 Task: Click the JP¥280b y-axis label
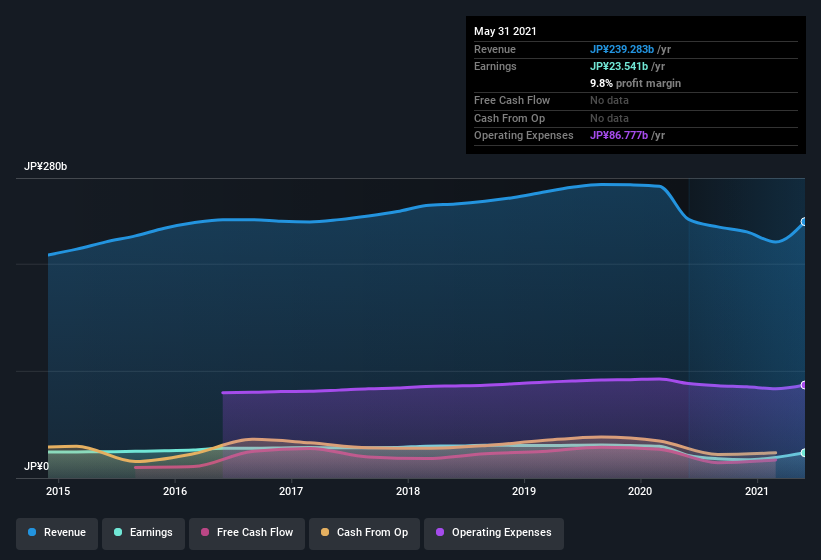(46, 166)
